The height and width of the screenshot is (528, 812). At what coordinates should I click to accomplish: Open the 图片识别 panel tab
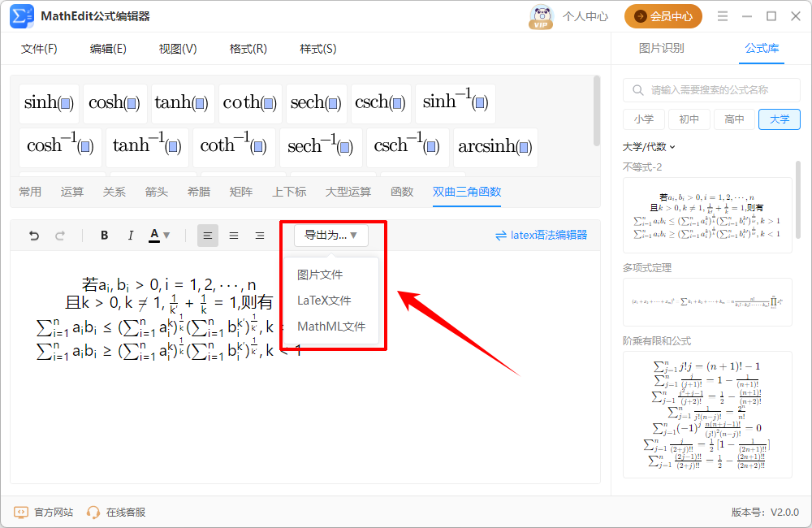pos(661,48)
